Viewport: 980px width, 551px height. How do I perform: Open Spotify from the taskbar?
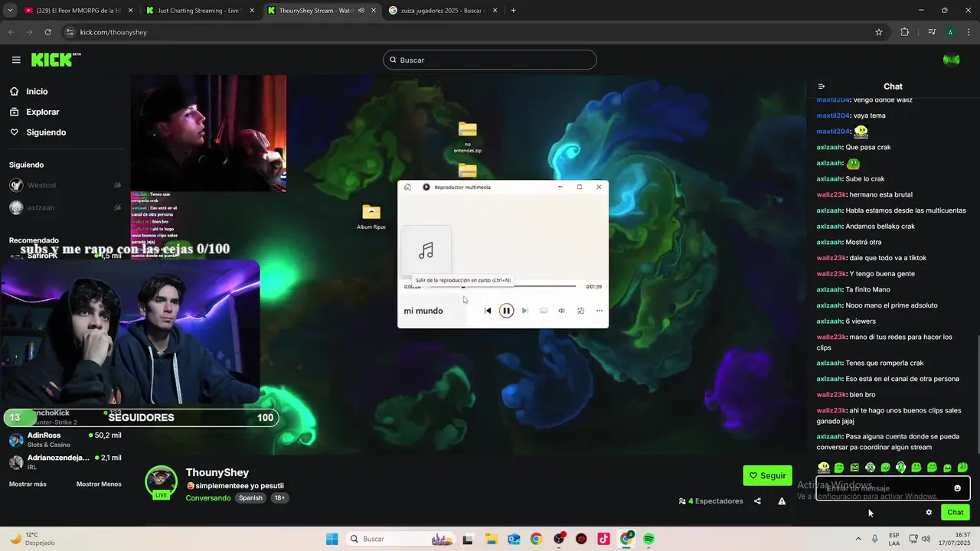[x=648, y=539]
